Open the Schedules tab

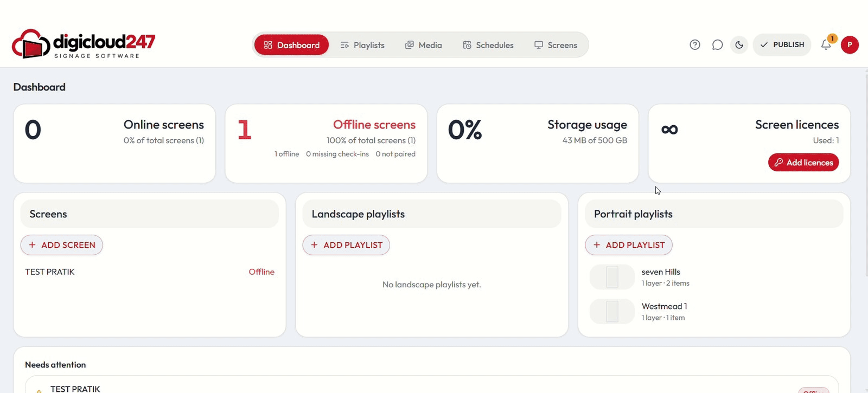click(488, 45)
